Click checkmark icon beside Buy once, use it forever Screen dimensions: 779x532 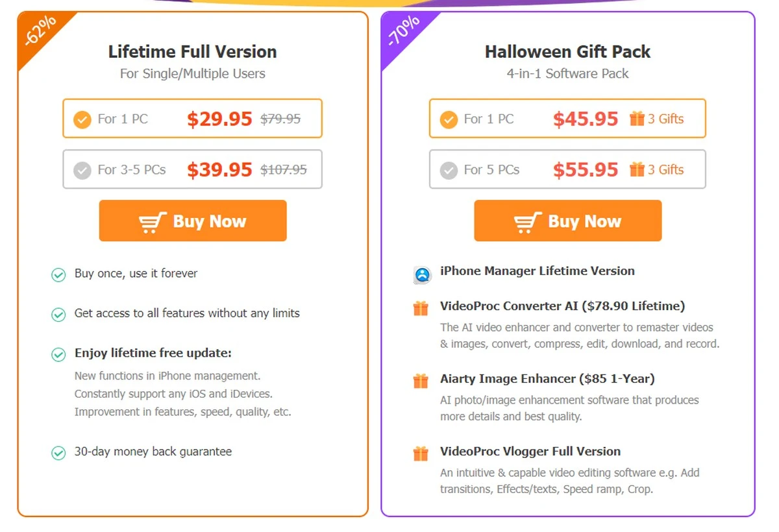58,275
